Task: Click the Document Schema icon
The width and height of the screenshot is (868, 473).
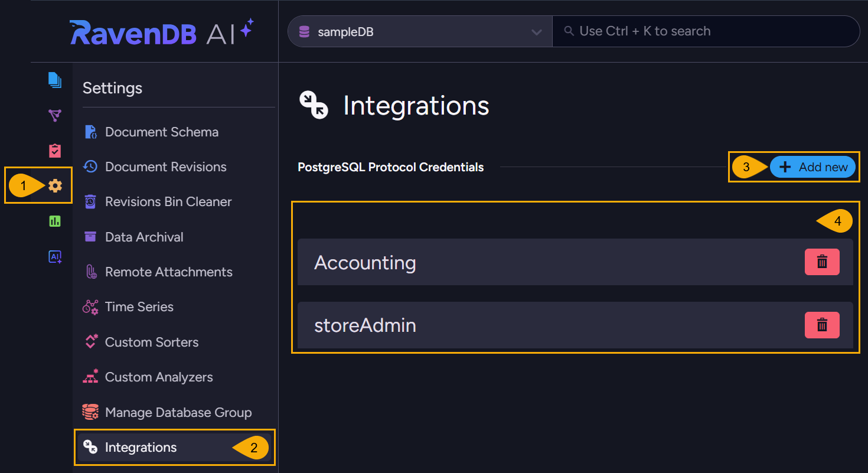Action: pyautogui.click(x=90, y=132)
